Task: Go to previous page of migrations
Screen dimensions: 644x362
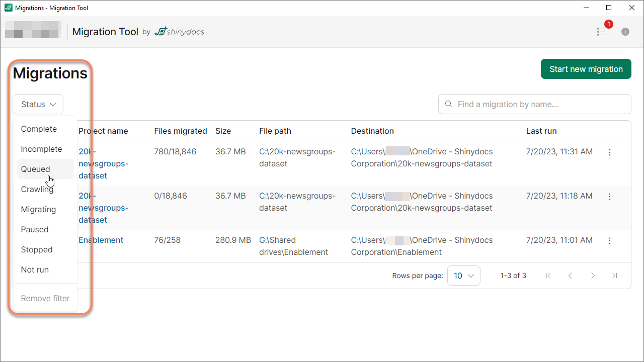Action: [571, 276]
